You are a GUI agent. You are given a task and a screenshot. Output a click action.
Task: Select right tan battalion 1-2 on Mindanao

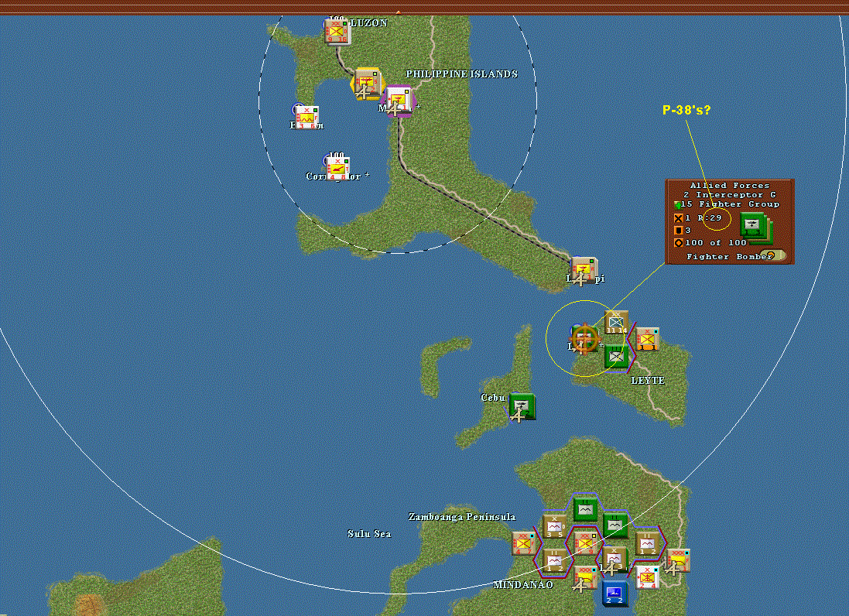click(647, 543)
